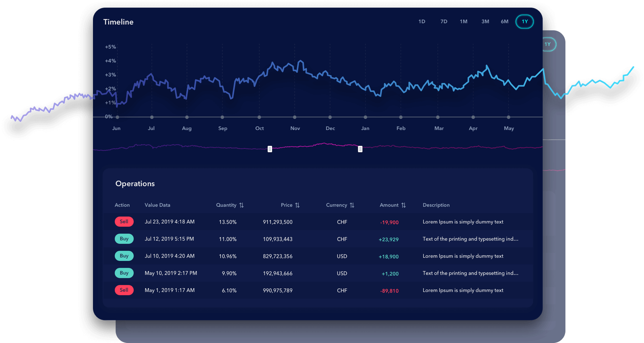This screenshot has width=644, height=343.
Task: Click the Timeline panel title
Action: pos(118,22)
